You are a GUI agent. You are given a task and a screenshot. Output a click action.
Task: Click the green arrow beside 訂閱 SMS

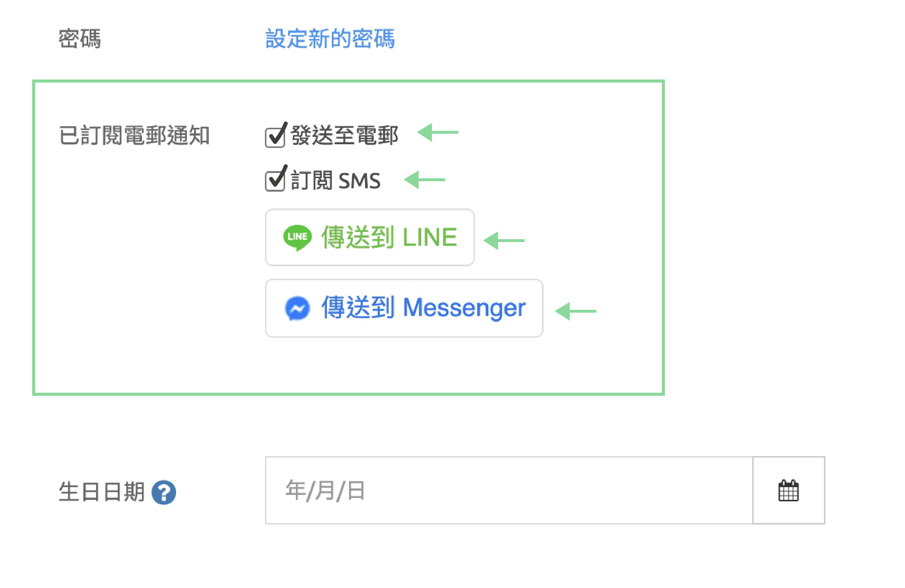coord(424,180)
